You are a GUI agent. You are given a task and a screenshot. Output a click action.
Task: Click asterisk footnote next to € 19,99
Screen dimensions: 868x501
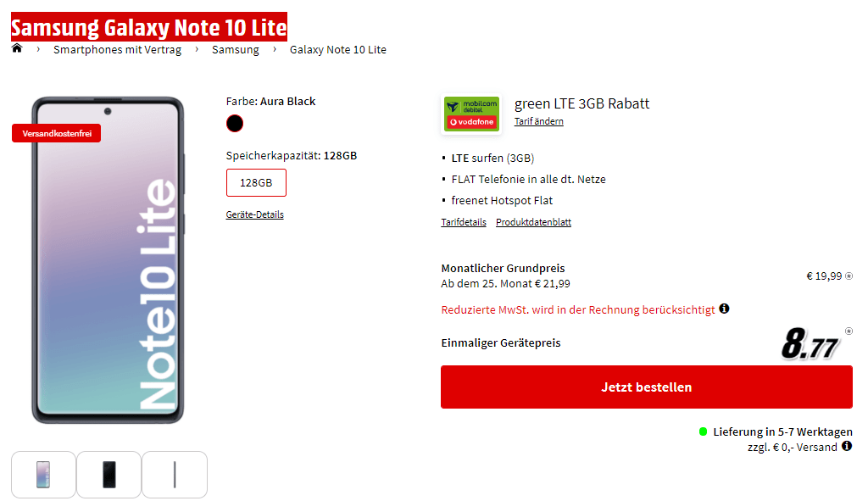click(849, 276)
